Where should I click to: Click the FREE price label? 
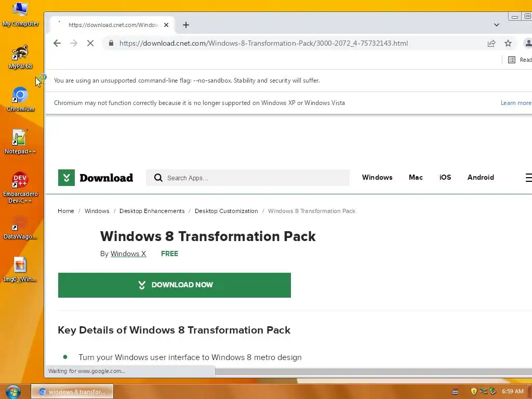(169, 254)
